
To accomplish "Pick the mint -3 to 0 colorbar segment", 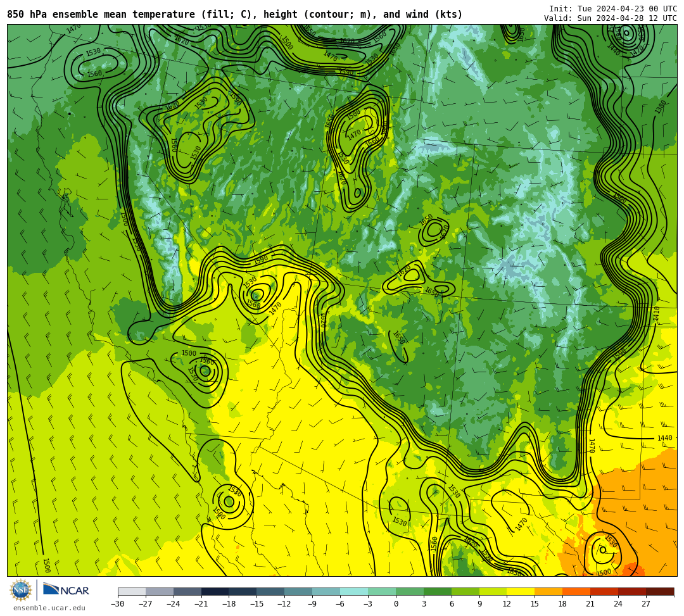I will (382, 591).
